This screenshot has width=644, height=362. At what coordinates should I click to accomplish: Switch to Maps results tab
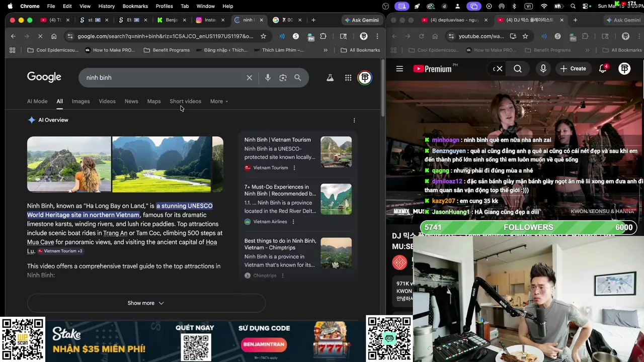(x=154, y=101)
